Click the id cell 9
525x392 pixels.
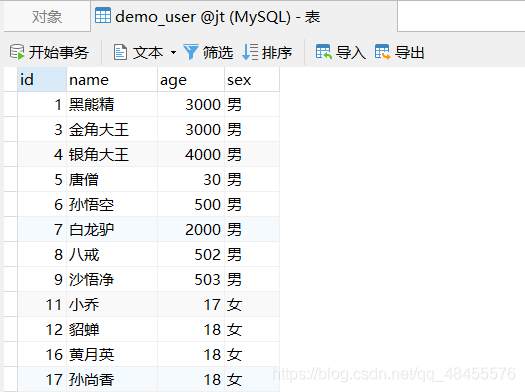coord(42,280)
